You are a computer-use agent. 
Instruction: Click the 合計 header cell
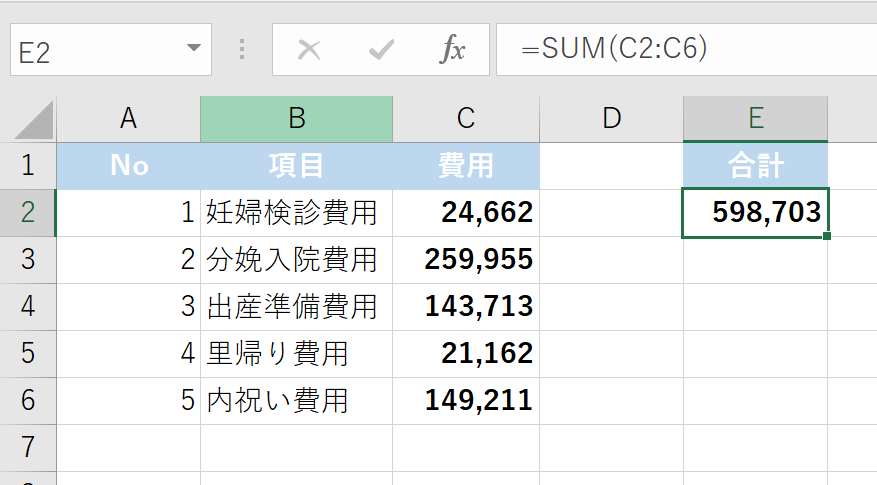[755, 165]
